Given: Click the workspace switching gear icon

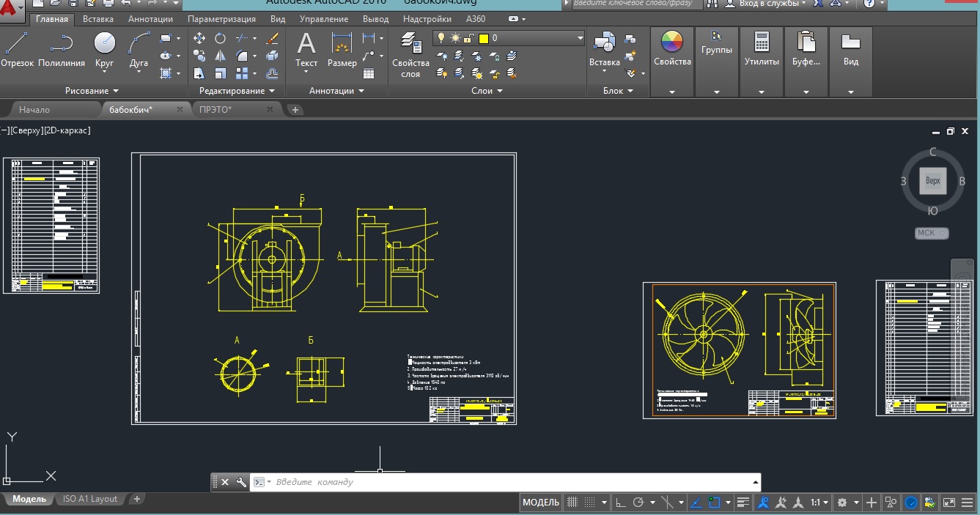Looking at the screenshot, I should click(x=841, y=503).
